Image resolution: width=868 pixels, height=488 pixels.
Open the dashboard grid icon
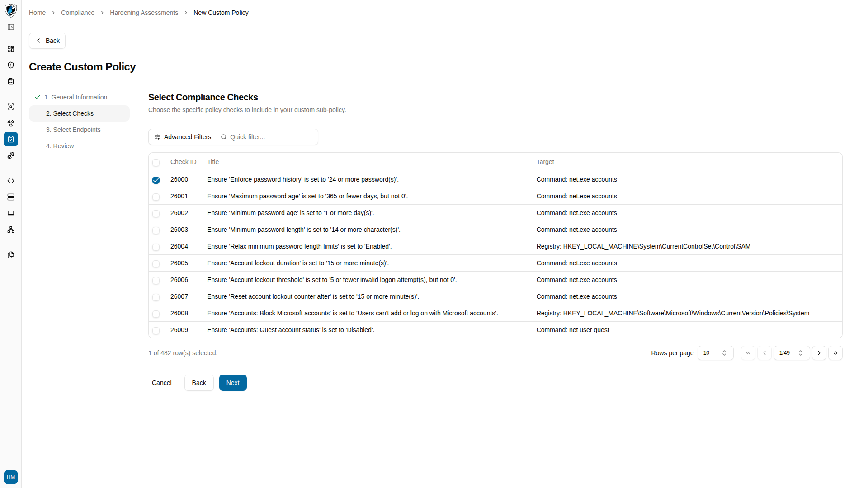(x=11, y=49)
